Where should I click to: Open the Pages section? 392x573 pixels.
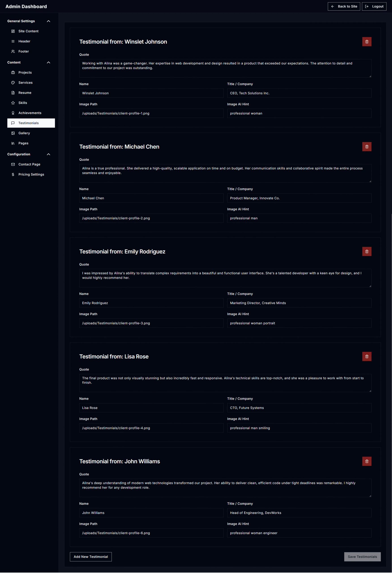(23, 143)
